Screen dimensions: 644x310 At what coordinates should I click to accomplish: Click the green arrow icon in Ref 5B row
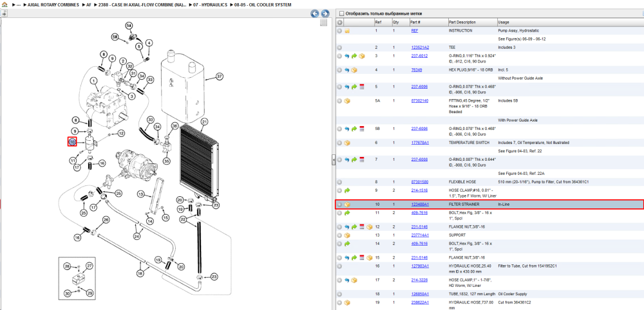pos(354,129)
